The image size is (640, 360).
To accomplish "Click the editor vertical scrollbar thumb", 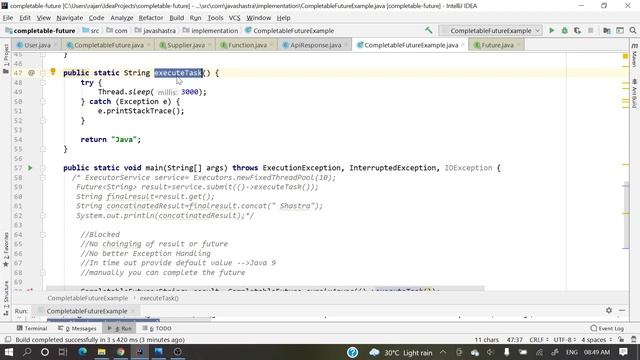I will (626, 216).
